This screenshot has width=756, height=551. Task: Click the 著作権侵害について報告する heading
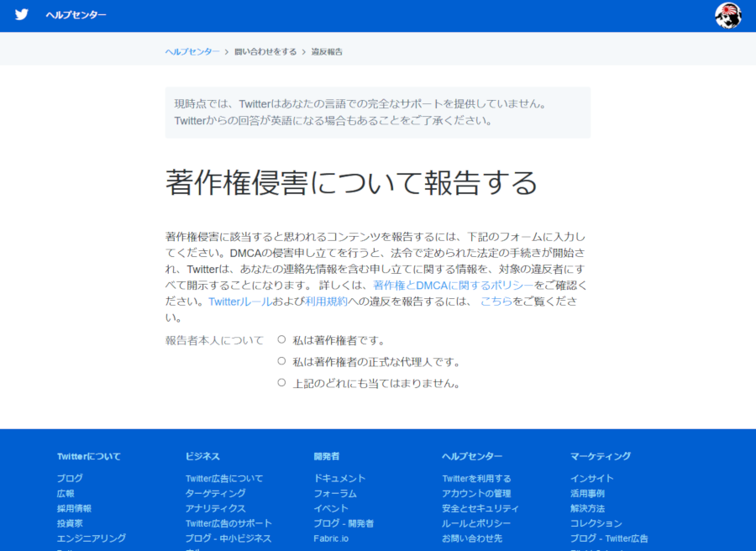pyautogui.click(x=351, y=182)
